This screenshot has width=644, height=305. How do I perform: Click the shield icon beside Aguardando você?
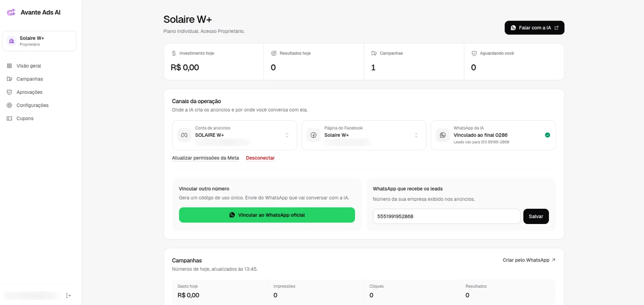[474, 53]
